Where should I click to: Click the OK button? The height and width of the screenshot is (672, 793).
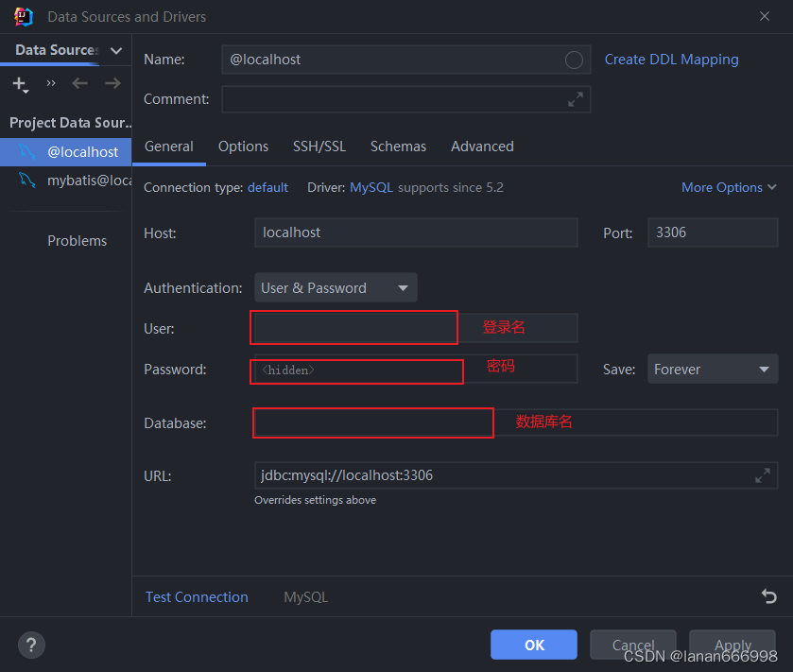tap(534, 645)
